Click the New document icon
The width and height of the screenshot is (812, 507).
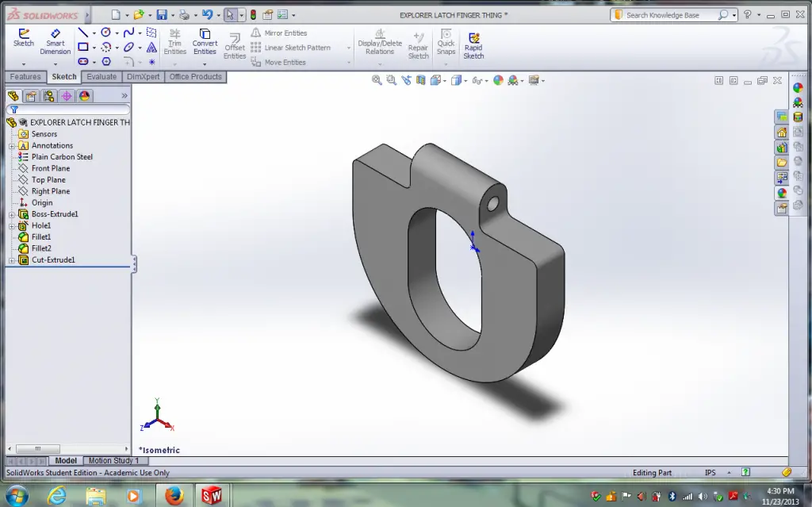click(x=116, y=15)
